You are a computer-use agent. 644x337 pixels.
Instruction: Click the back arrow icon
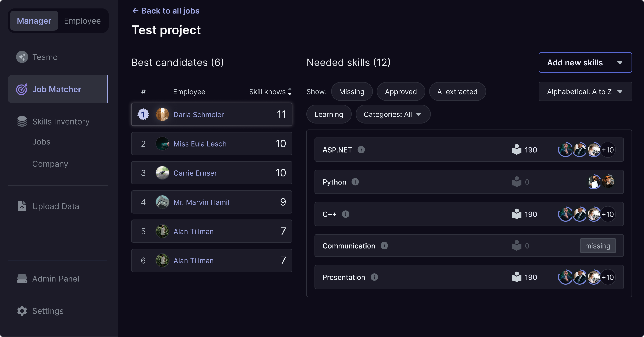coord(135,11)
